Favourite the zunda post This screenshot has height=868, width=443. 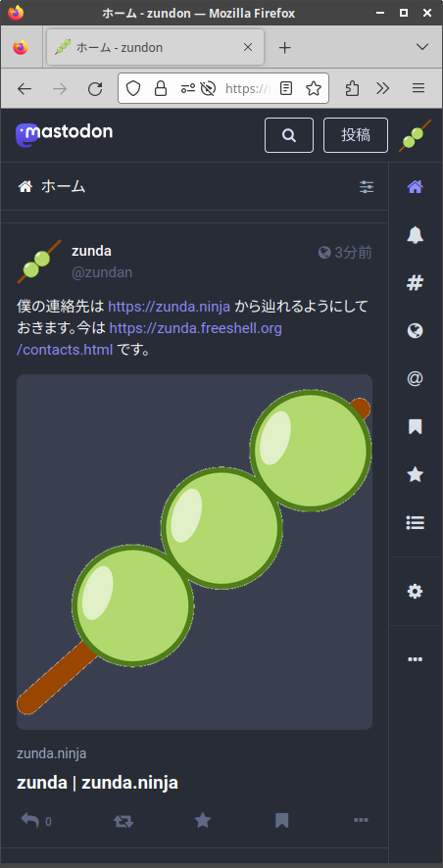point(203,820)
